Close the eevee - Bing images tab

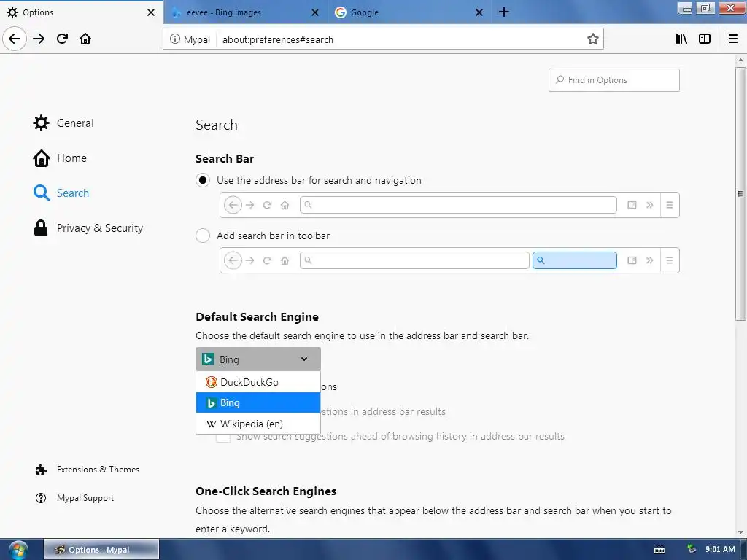[x=315, y=12]
